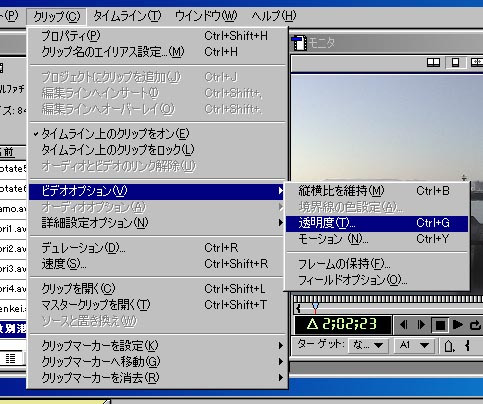Switch monitor to trim mode icon
The width and height of the screenshot is (483, 404).
coord(477,62)
